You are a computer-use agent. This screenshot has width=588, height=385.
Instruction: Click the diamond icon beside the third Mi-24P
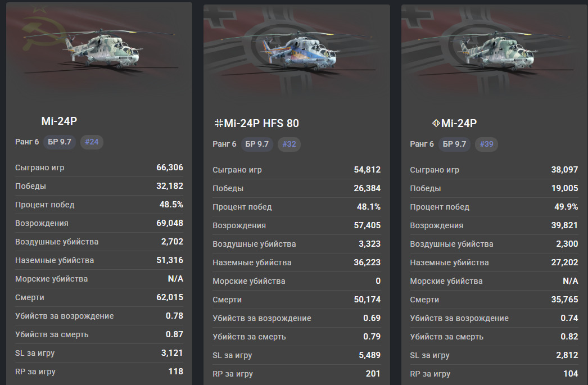pyautogui.click(x=435, y=124)
